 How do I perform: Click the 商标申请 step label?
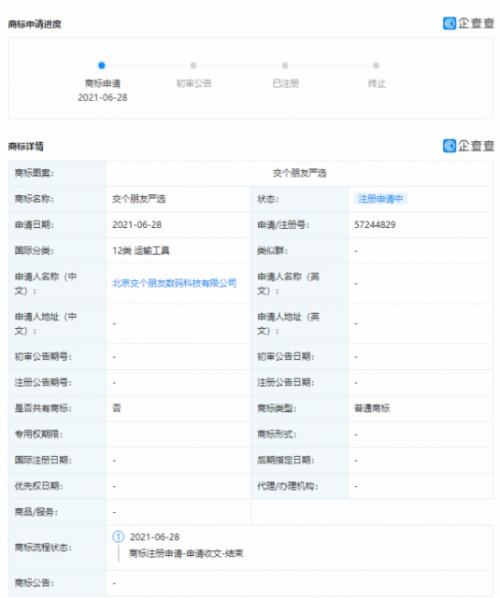tap(103, 83)
